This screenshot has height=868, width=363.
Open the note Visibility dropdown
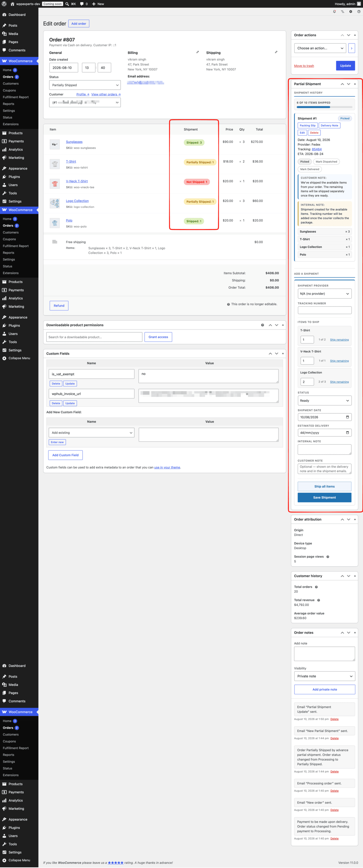coord(325,676)
